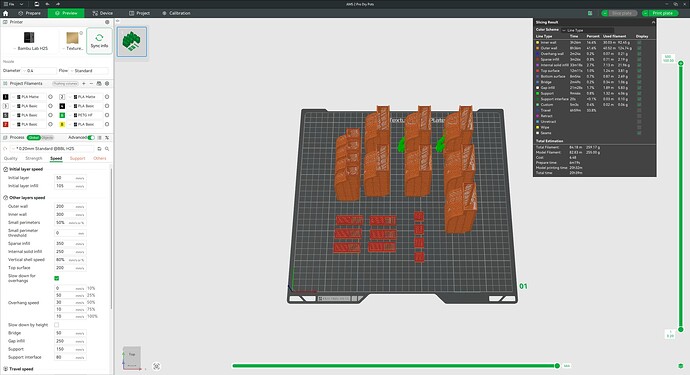This screenshot has height=375, width=690.
Task: Open the Others settings tab
Action: pyautogui.click(x=100, y=158)
